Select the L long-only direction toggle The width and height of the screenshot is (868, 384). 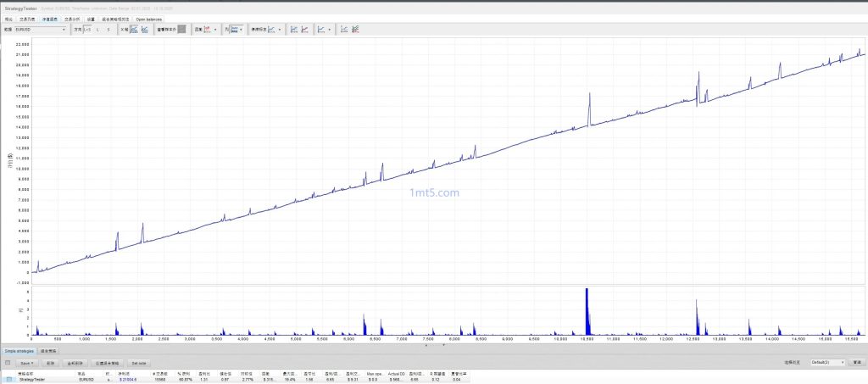[x=97, y=30]
